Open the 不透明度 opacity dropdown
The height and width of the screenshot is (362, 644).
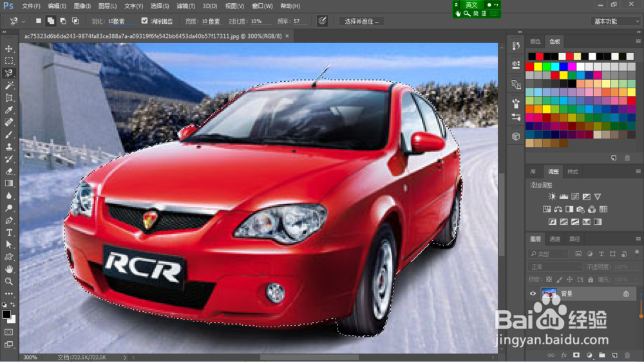click(636, 267)
